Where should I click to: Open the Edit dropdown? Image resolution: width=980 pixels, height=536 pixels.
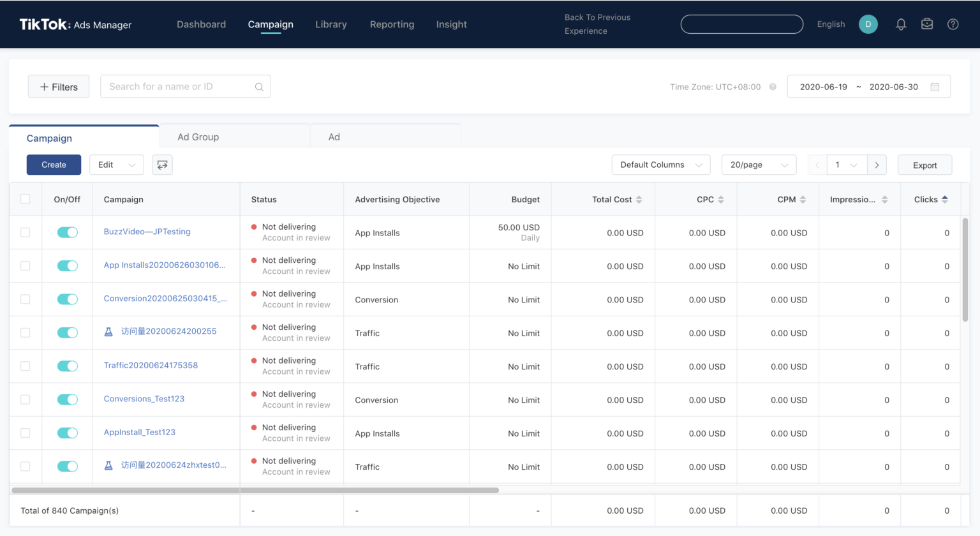coord(117,165)
